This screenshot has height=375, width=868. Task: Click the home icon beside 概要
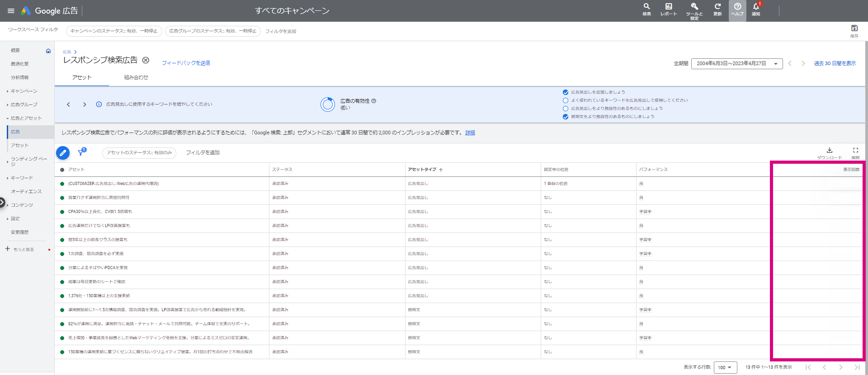[48, 51]
